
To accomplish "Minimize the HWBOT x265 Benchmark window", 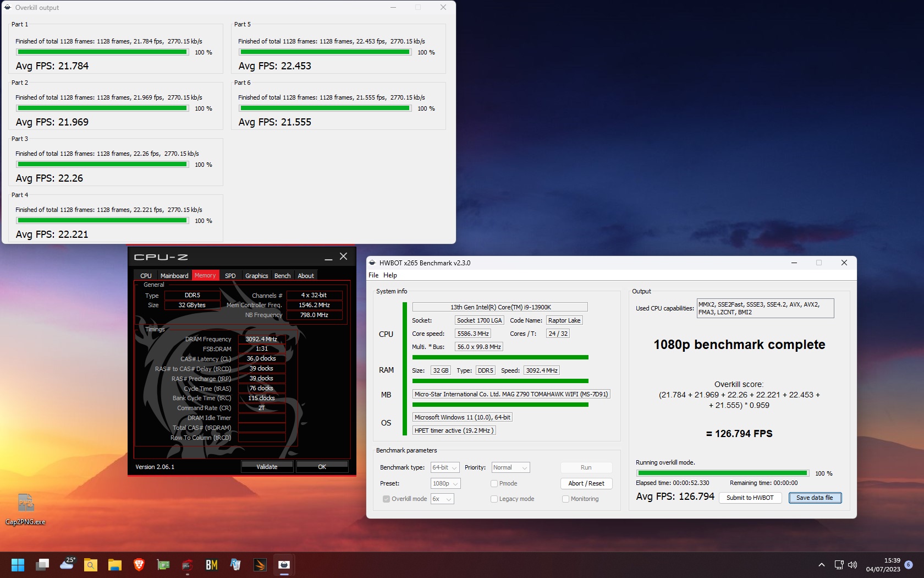I will (794, 263).
